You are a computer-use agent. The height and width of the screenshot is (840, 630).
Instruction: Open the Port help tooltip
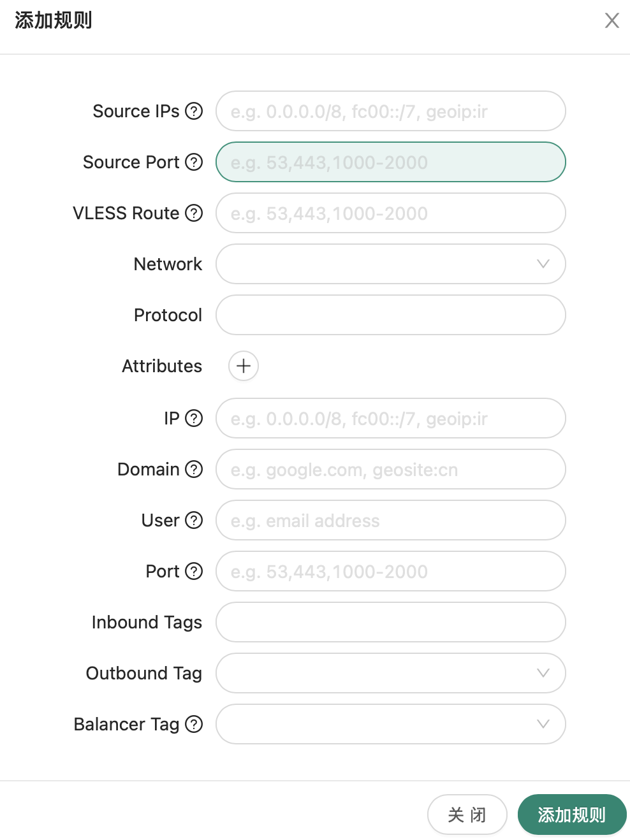tap(194, 572)
